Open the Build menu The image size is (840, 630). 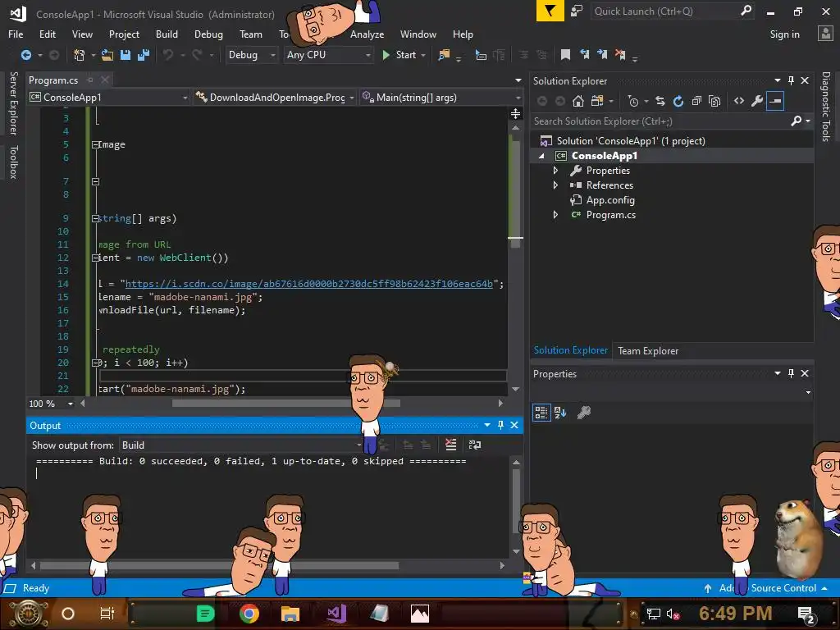click(x=167, y=34)
